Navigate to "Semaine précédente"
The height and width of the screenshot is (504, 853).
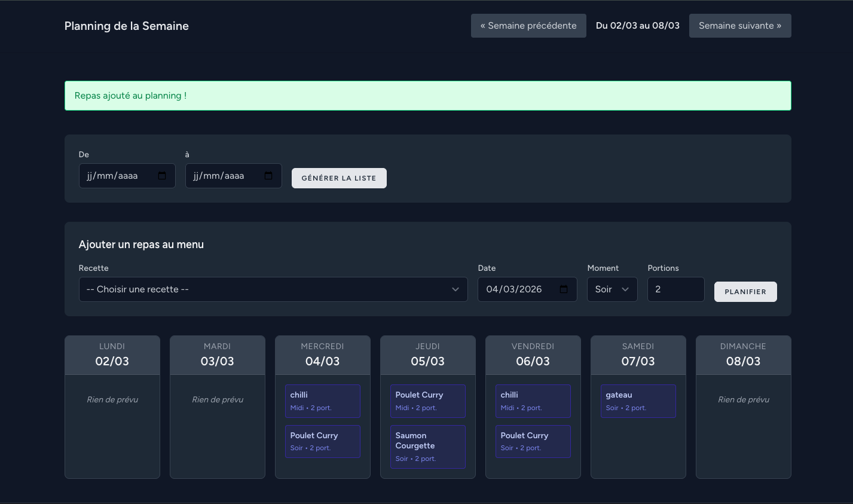528,25
